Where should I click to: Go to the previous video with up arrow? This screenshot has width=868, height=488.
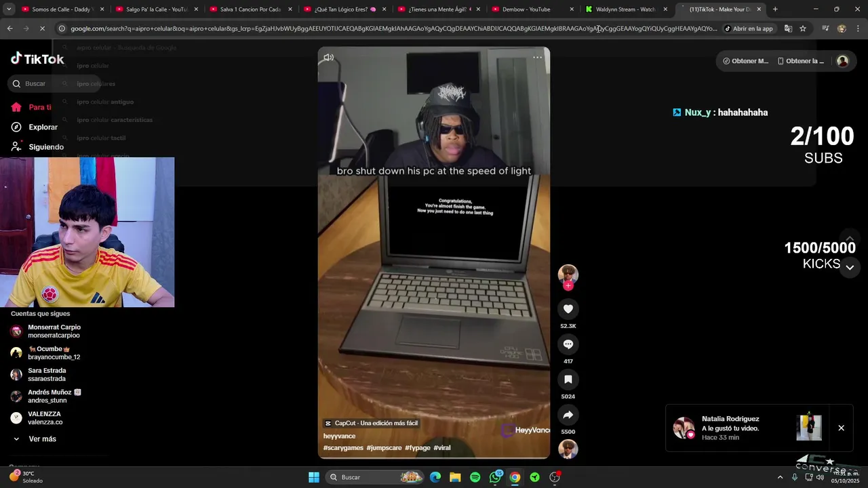point(850,239)
